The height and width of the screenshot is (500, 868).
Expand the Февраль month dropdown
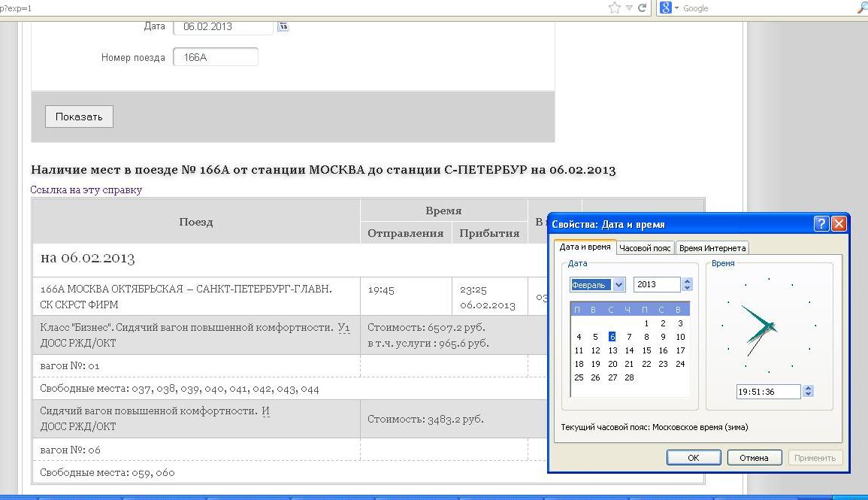coord(618,284)
